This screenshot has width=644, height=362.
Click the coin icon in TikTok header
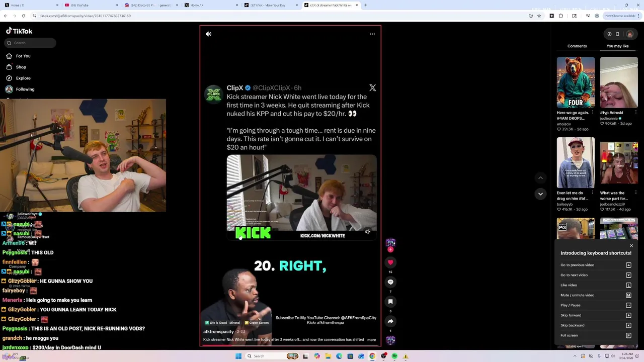click(x=609, y=34)
